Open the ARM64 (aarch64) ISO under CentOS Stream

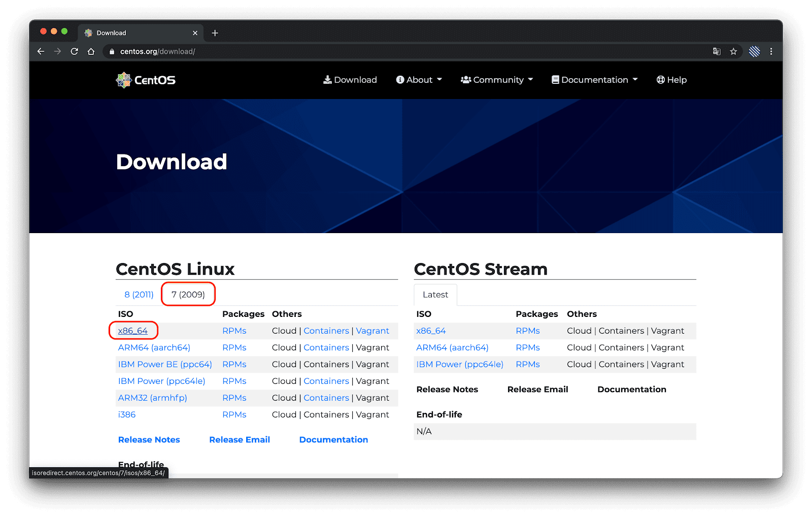452,347
